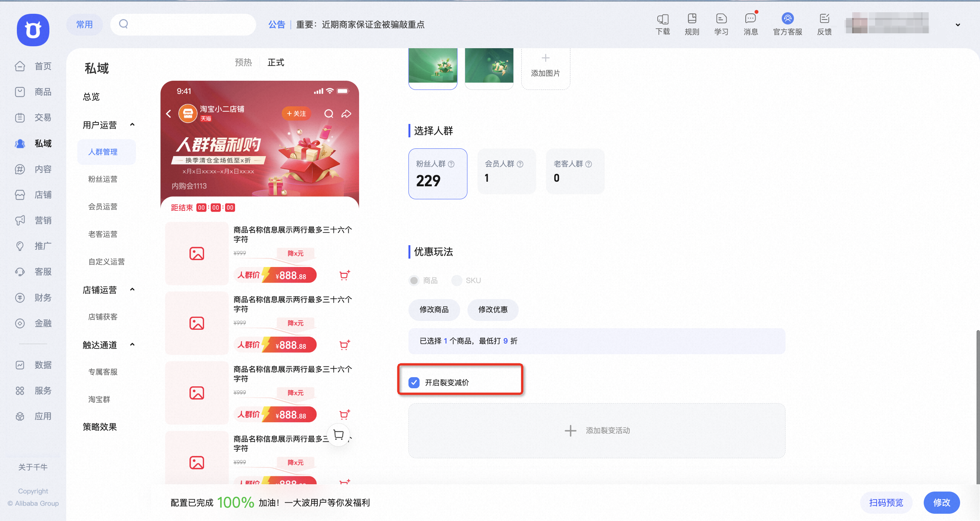Open 老客运营 menu item
The width and height of the screenshot is (980, 521).
[x=103, y=234]
